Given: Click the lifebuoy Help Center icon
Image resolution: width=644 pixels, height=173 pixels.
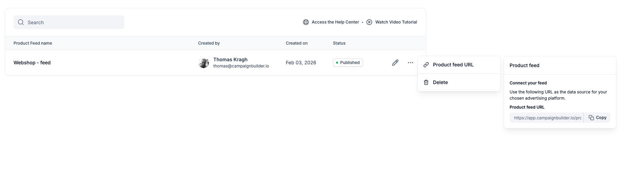Looking at the screenshot, I should [306, 22].
